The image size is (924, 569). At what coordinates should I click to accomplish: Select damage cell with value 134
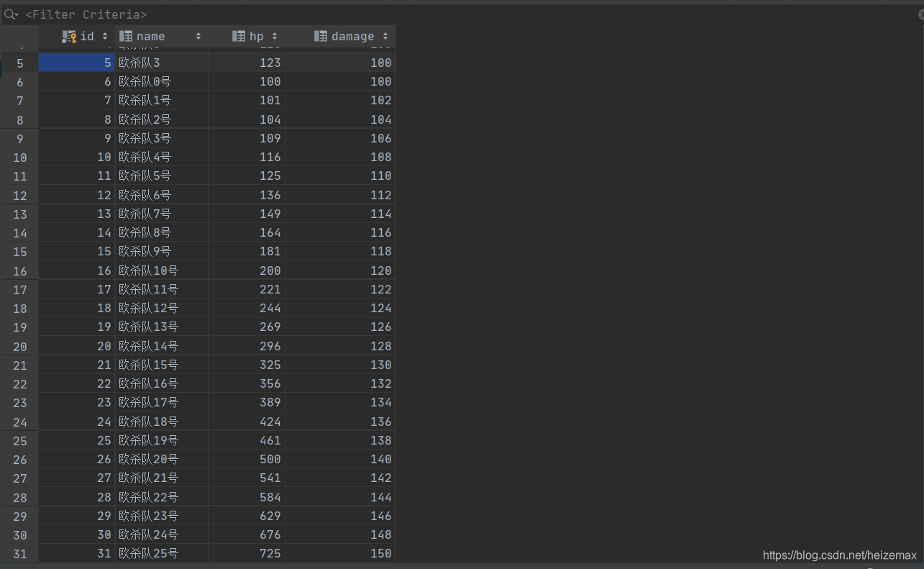coord(340,402)
